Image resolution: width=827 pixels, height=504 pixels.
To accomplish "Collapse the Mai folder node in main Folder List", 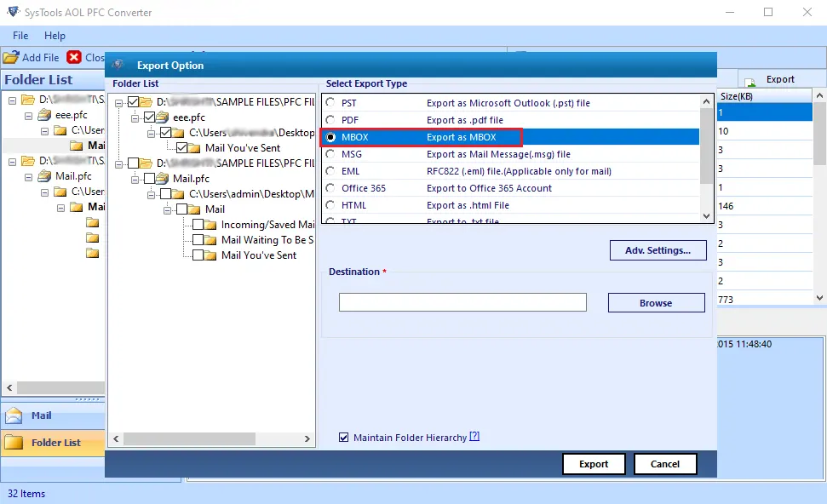I will click(60, 207).
